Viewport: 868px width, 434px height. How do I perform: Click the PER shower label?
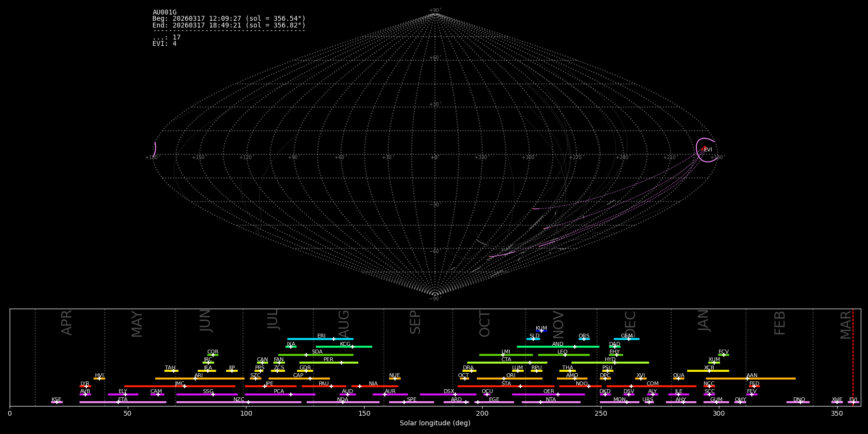(328, 360)
